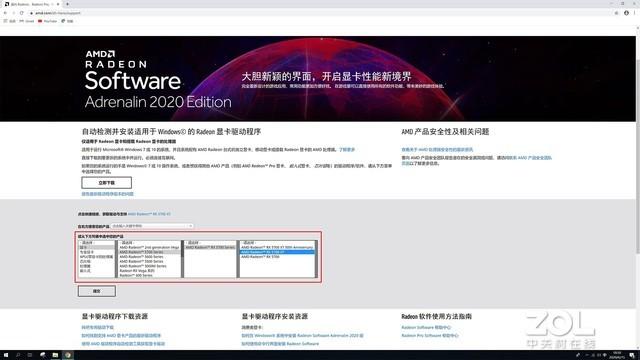
Task: Open first link under 显卡驱动程序下载资源
Action: coord(98,327)
